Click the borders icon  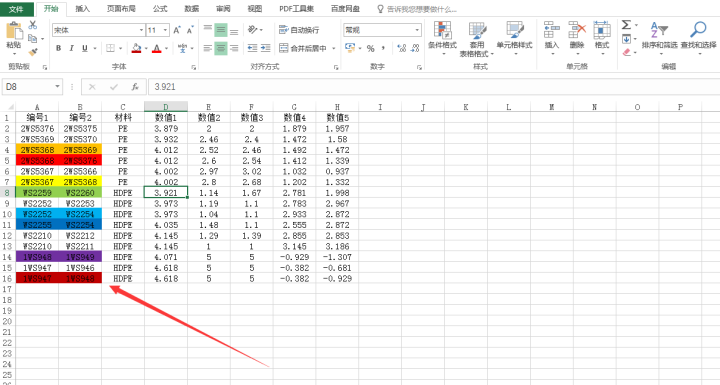[110, 48]
